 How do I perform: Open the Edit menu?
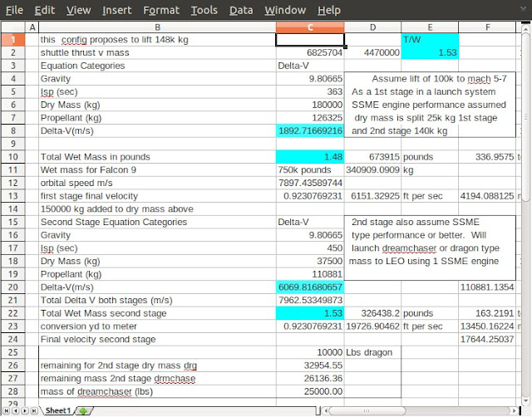click(x=44, y=10)
